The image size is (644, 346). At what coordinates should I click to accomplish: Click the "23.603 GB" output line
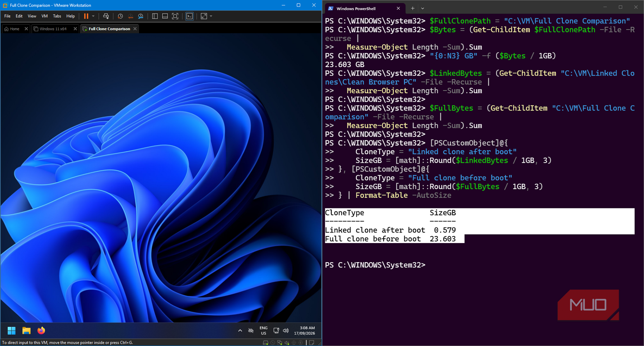[x=345, y=65]
